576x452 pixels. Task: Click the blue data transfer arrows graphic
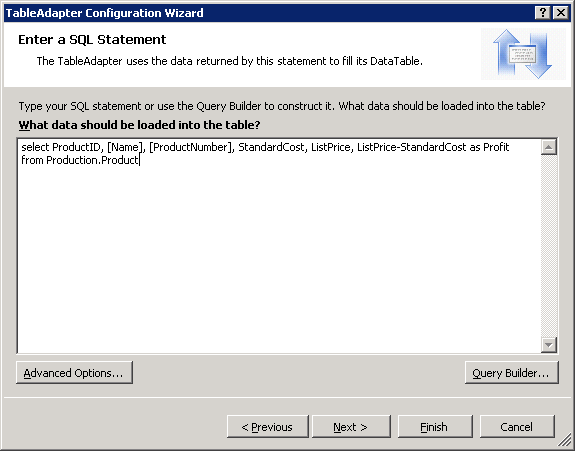point(523,54)
